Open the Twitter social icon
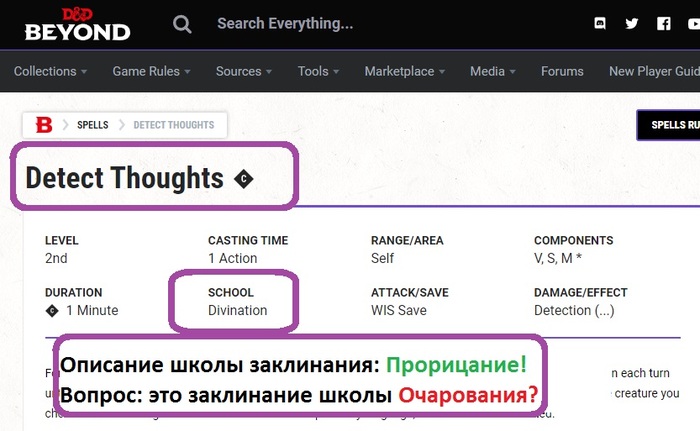This screenshot has width=700, height=431. [x=631, y=24]
